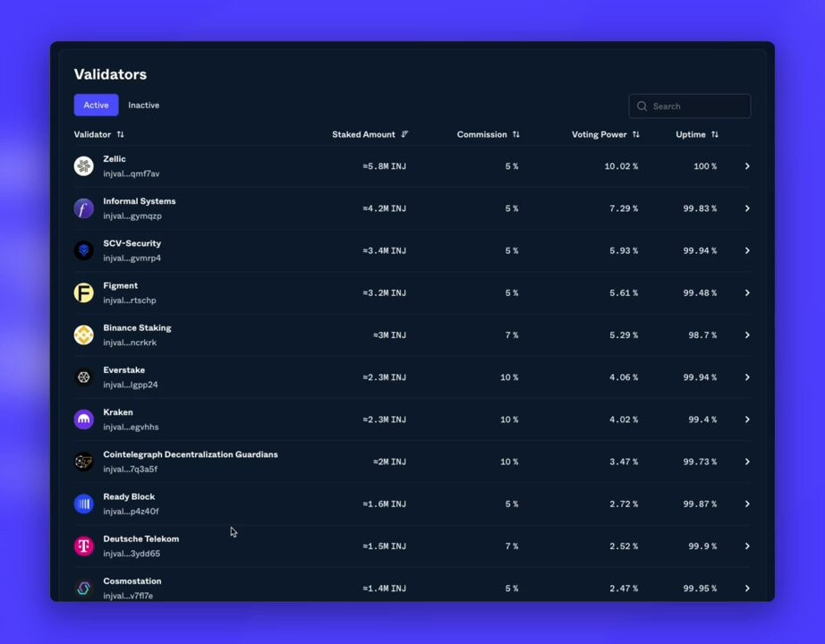Open Cointelegraph Decentralization Guardians name

(x=191, y=454)
